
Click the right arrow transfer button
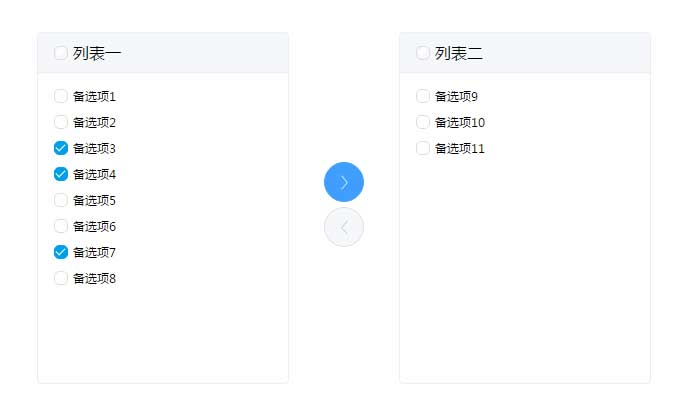point(344,182)
